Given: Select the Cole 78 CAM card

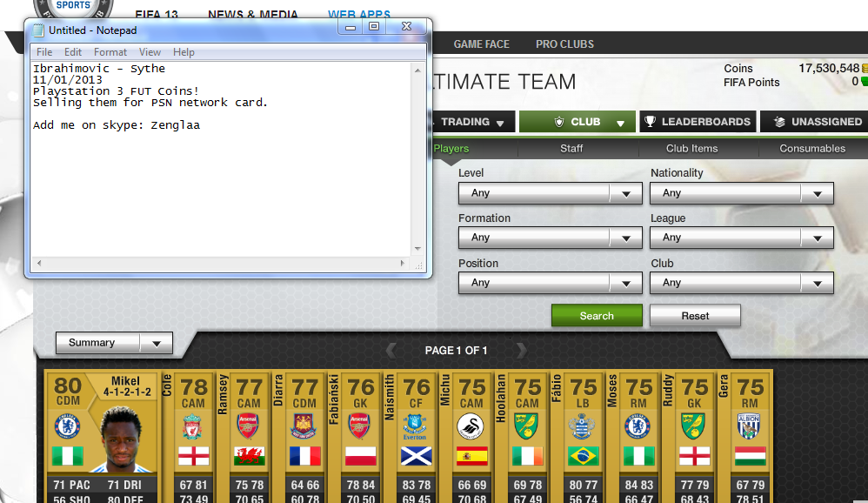Looking at the screenshot, I should click(x=187, y=438).
